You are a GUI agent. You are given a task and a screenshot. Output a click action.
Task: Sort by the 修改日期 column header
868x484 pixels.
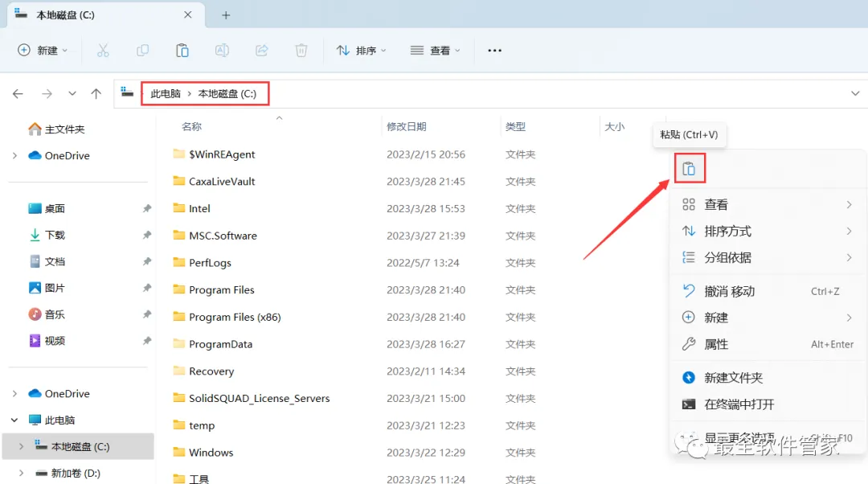click(407, 127)
